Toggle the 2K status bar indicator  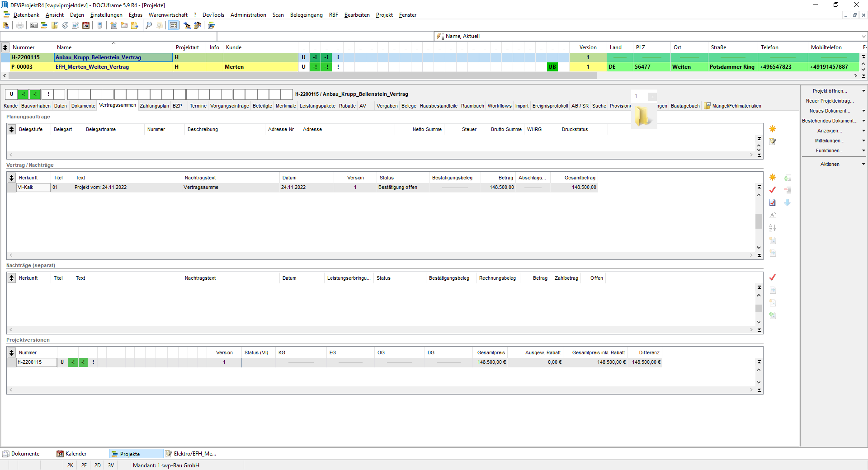[70, 465]
